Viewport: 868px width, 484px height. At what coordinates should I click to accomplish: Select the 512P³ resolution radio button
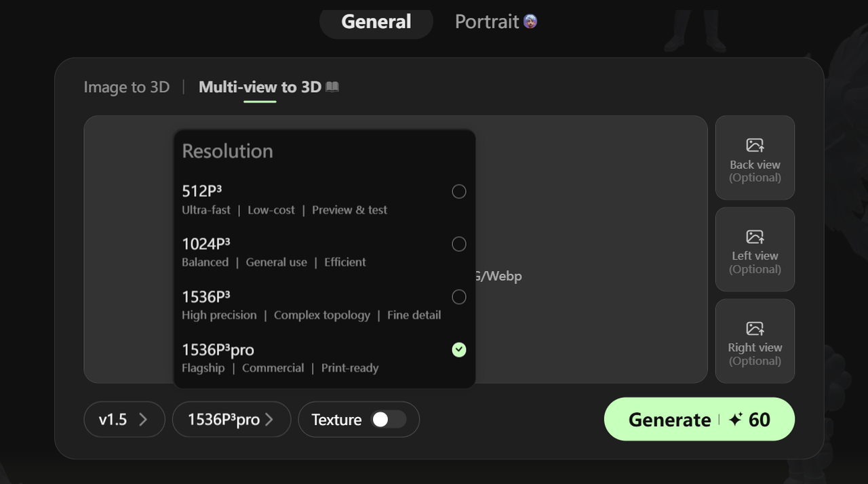[x=459, y=192]
